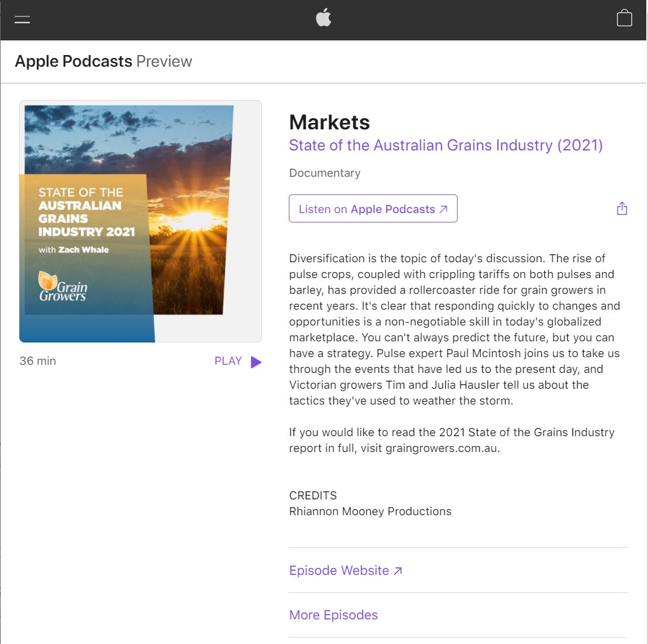Click the graingrowers.com.au report paragraph
648x644 pixels.
coord(452,440)
